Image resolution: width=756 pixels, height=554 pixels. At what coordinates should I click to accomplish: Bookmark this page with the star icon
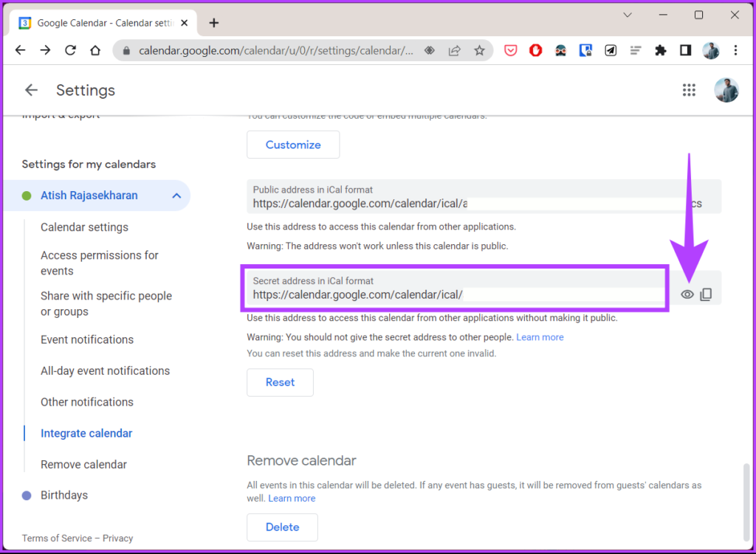[479, 50]
